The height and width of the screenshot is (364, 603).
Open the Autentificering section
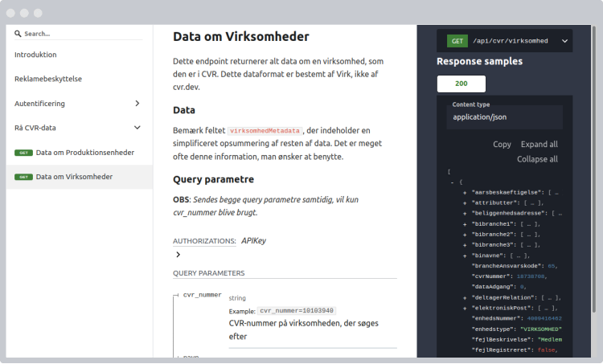click(39, 104)
